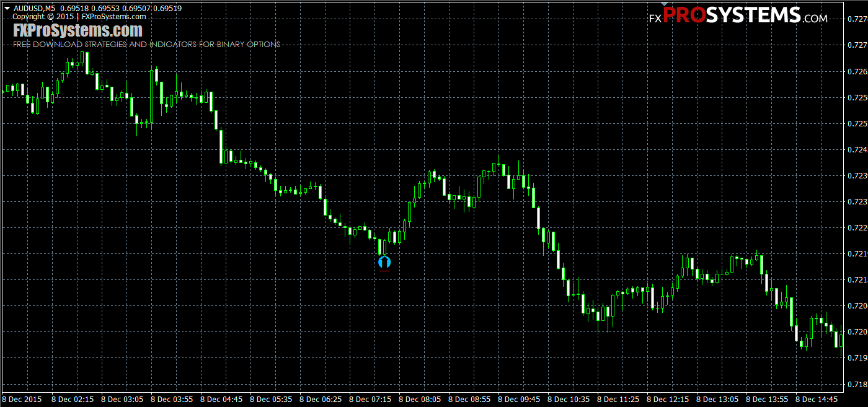Click the 0.726 price scale label
Viewport: 868px width, 407px height.
click(x=857, y=71)
